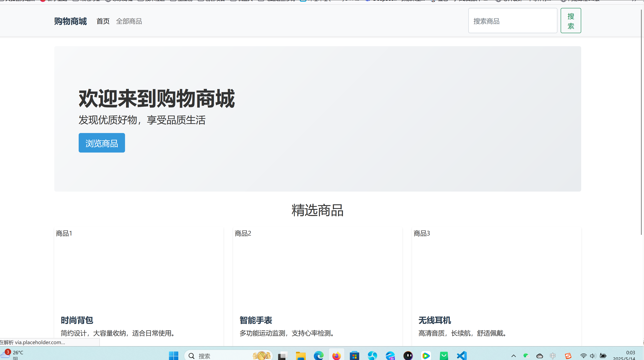This screenshot has width=644, height=360.
Task: Focus the 搜索商品 input field
Action: 512,21
